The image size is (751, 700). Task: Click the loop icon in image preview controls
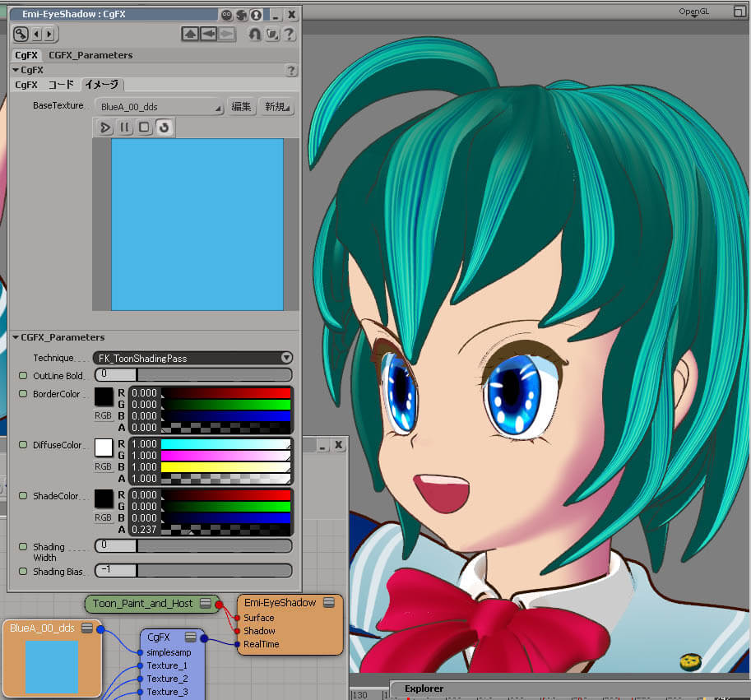pyautogui.click(x=164, y=127)
